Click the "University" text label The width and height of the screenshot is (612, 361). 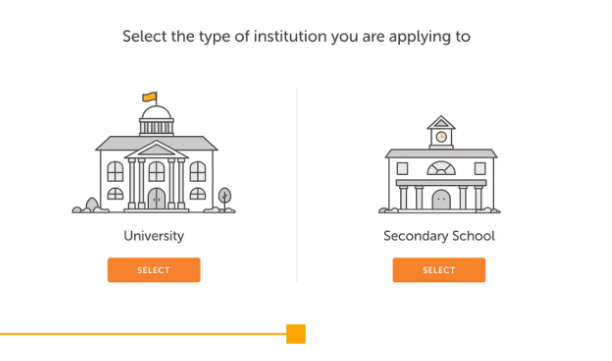click(x=154, y=236)
